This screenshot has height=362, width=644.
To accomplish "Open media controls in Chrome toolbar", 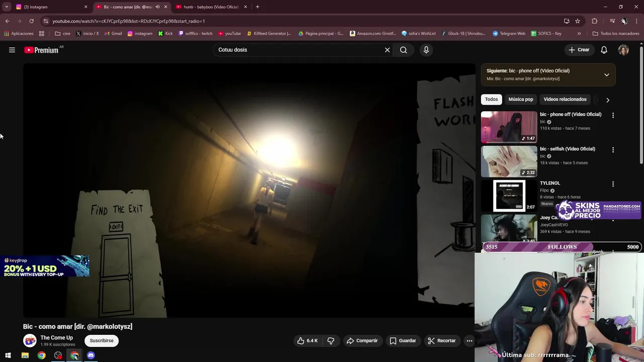I will point(612,21).
